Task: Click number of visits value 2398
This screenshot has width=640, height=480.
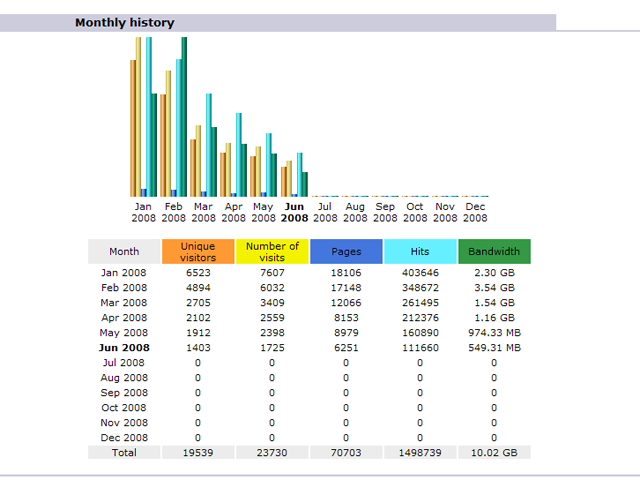Action: click(272, 333)
